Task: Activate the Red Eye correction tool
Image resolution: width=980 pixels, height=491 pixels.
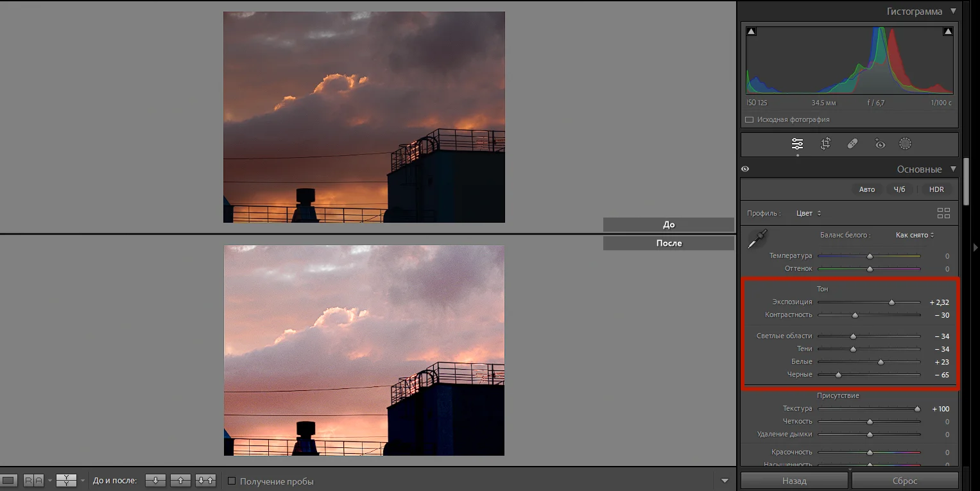Action: tap(879, 144)
